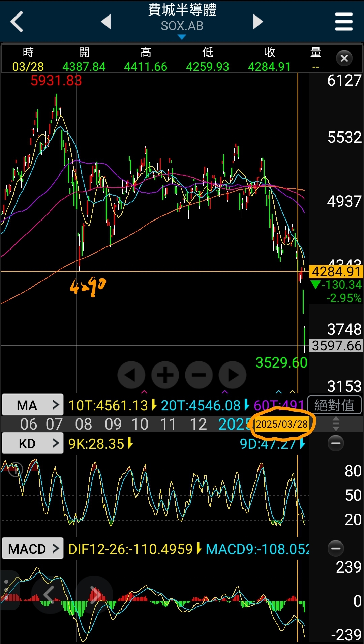
Task: Move chart cursor right with arrow button
Action: click(x=233, y=375)
